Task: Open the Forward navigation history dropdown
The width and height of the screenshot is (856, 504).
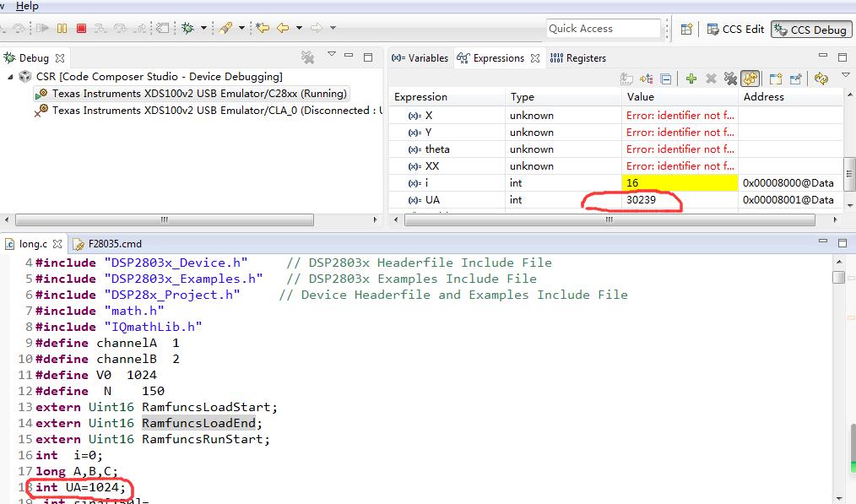Action: point(333,28)
